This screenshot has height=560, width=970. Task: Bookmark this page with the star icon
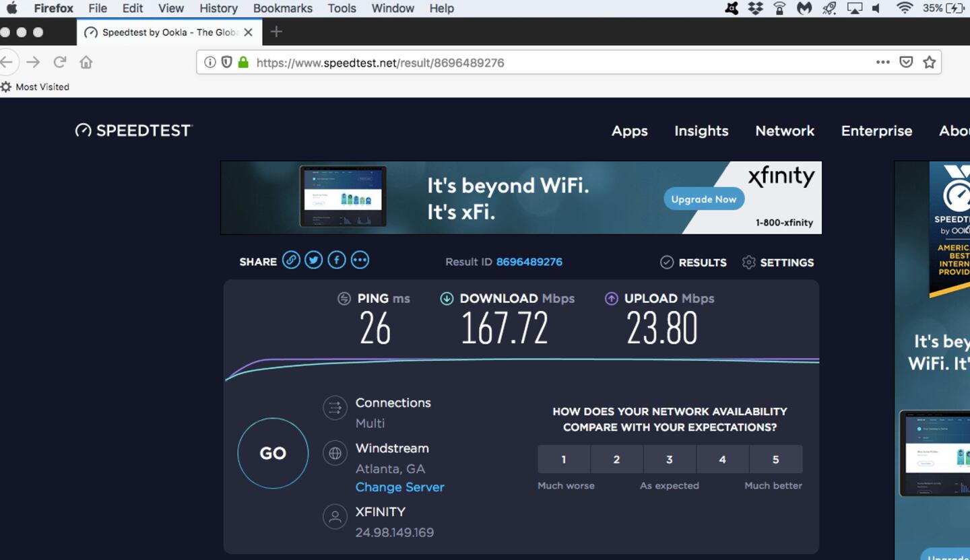(x=930, y=63)
